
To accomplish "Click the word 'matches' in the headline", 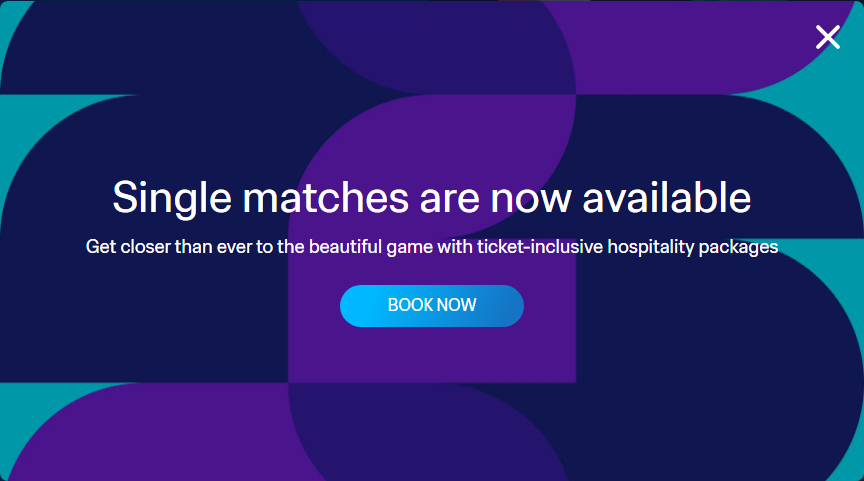I will pos(325,197).
